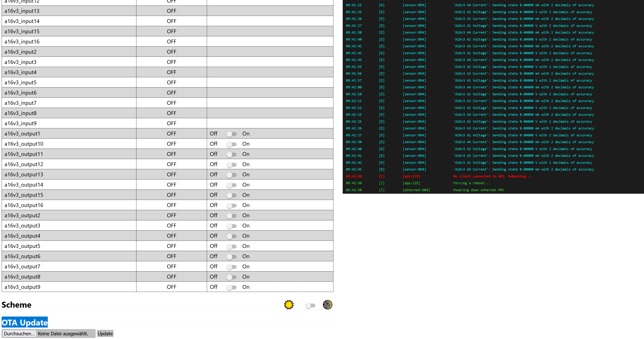Click the Durchsuchen... file browse button

pos(19,334)
